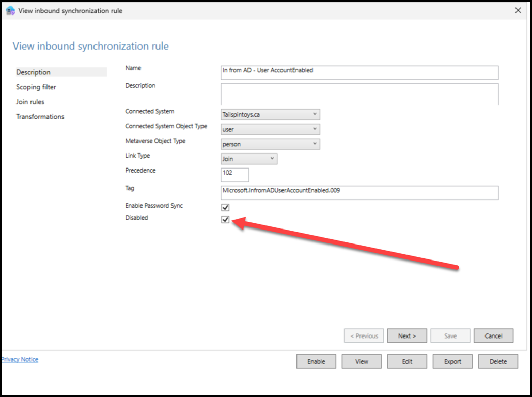Click the app icon in the title bar

pos(10,11)
